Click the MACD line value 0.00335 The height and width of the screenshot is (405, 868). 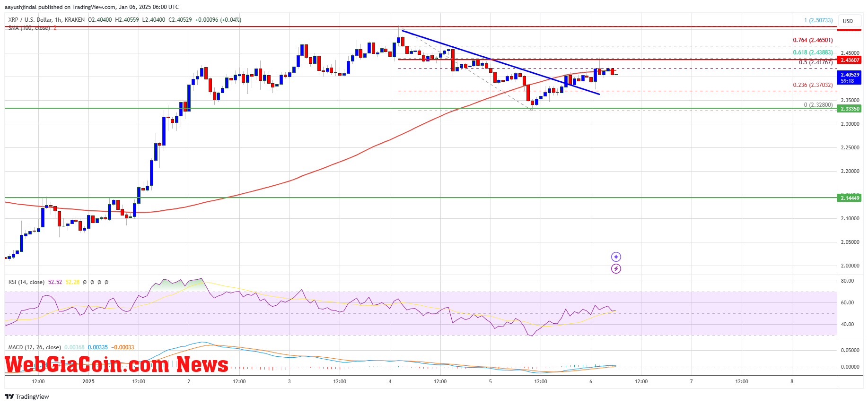[x=98, y=347]
